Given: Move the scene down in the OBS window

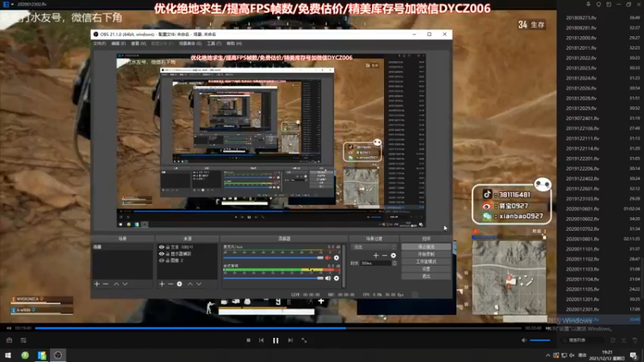Looking at the screenshot, I should 125,284.
